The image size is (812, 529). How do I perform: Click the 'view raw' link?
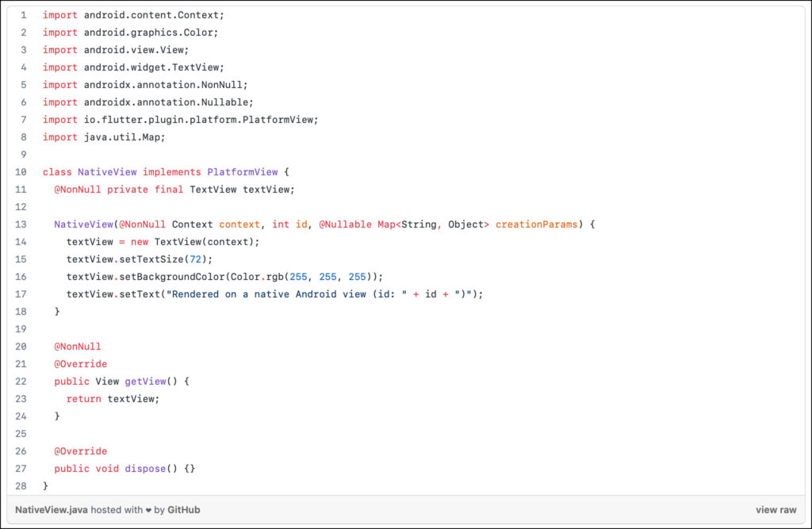tap(776, 510)
